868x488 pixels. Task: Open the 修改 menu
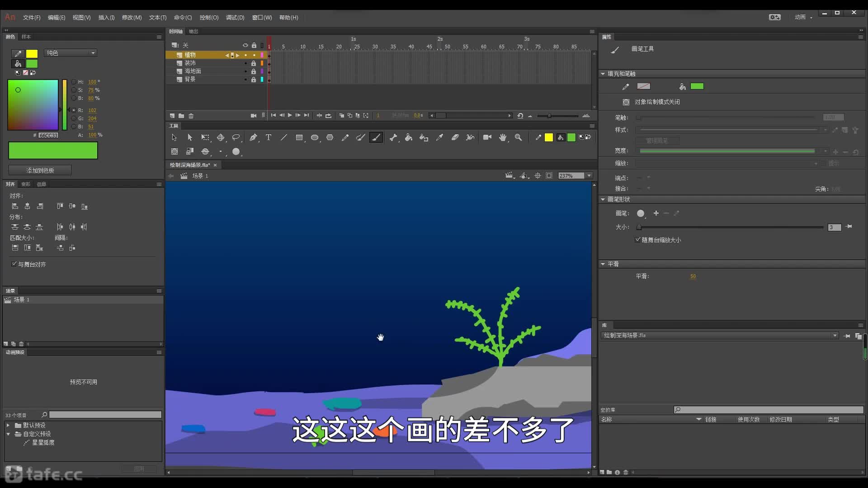click(132, 18)
